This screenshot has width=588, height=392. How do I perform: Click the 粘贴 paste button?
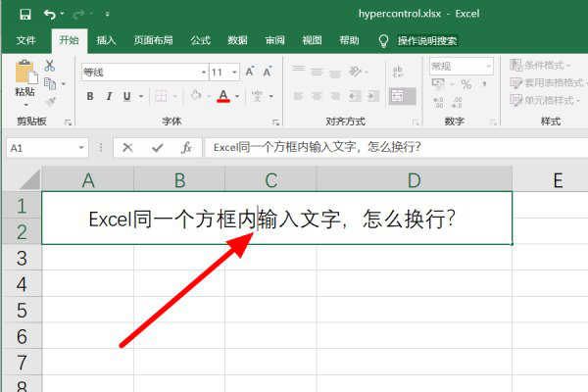pos(24,76)
